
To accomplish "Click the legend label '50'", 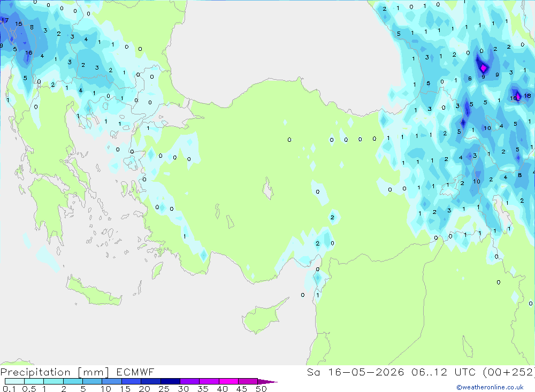I will point(261,389).
